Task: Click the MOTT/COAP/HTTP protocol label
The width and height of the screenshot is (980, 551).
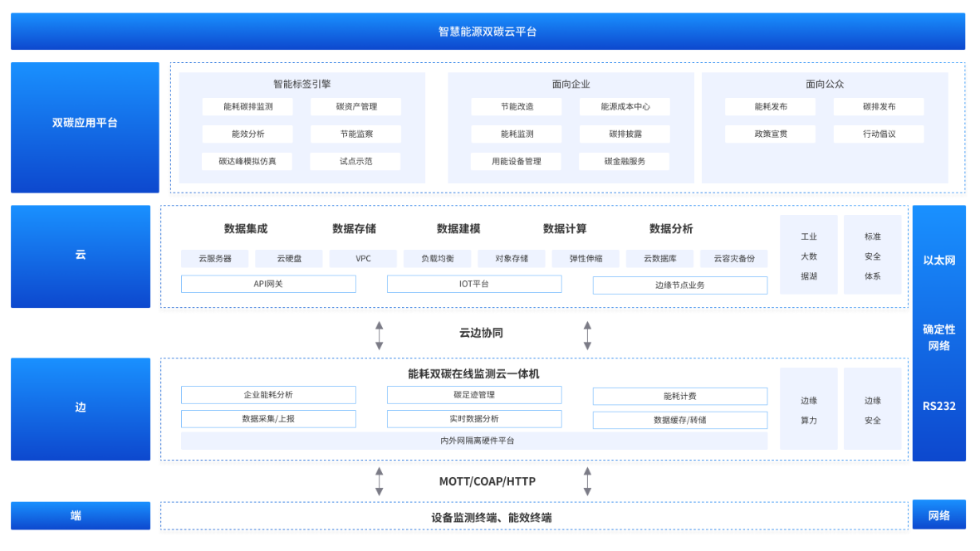Action: [x=488, y=481]
